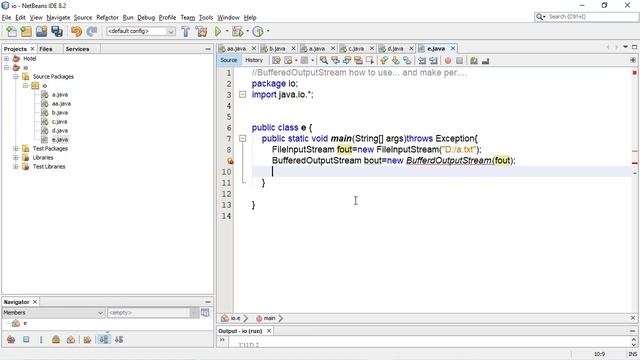Click the Redo arrow icon
Image resolution: width=640 pixels, height=360 pixels.
(x=92, y=31)
